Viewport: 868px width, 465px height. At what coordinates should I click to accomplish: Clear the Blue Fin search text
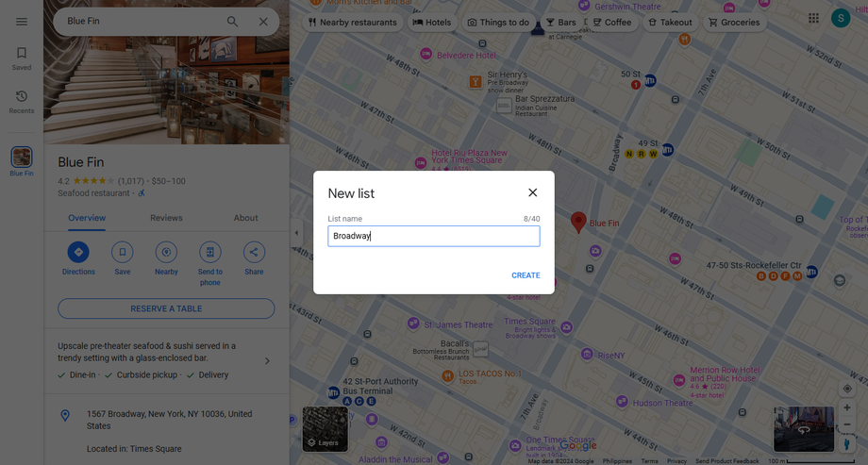tap(263, 22)
